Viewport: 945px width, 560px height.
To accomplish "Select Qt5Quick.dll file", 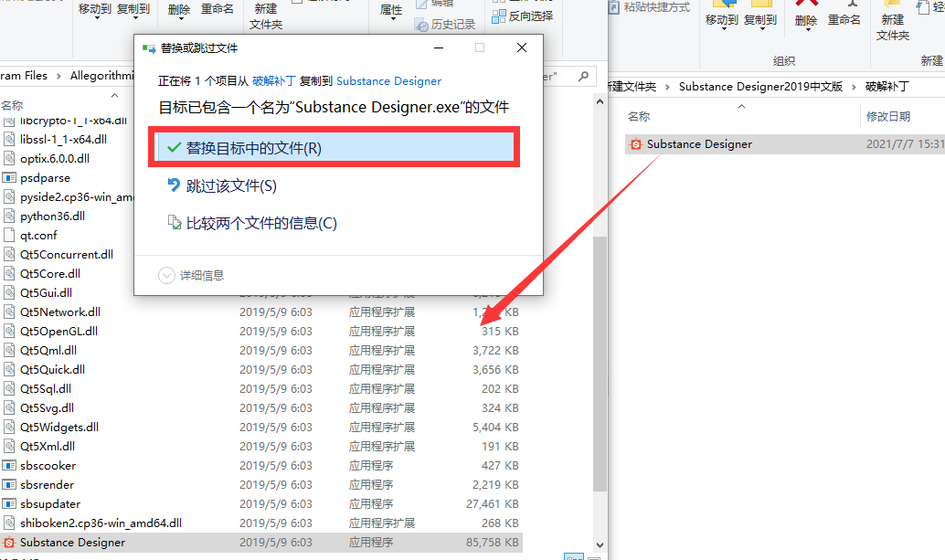I will point(52,370).
